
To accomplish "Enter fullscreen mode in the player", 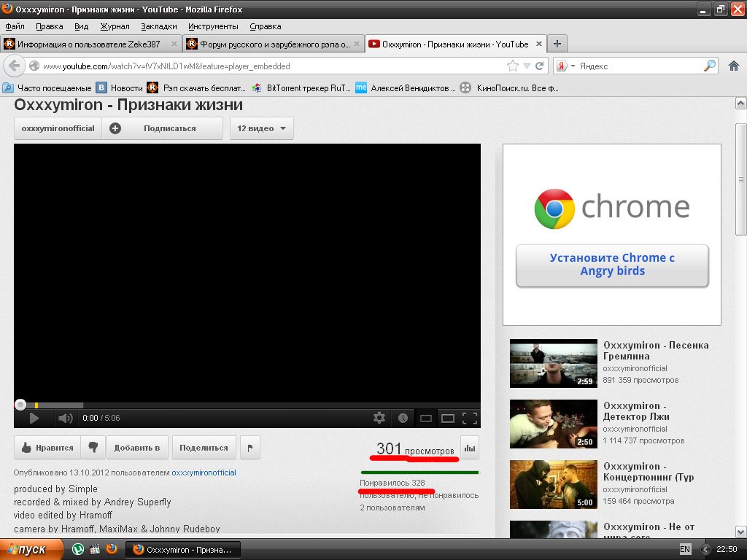I will [470, 418].
